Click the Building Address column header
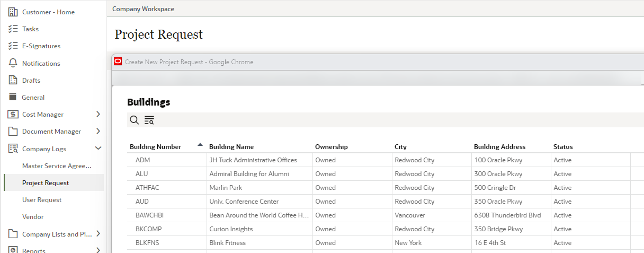644x253 pixels. coord(499,146)
